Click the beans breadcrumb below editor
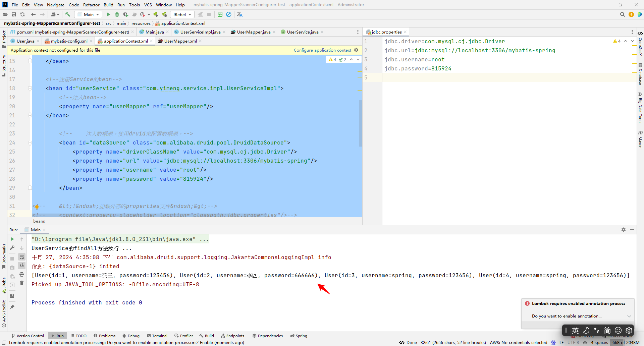 click(x=39, y=221)
